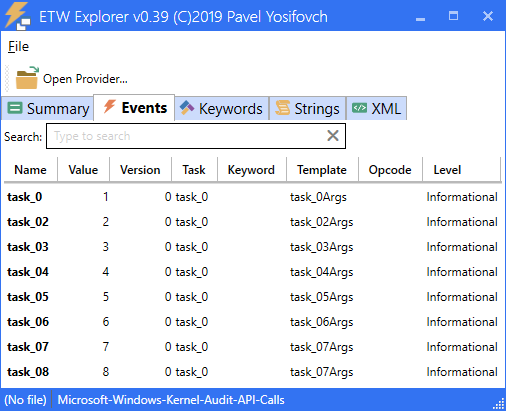Select the task_06 event name
The image size is (506, 411).
[28, 322]
